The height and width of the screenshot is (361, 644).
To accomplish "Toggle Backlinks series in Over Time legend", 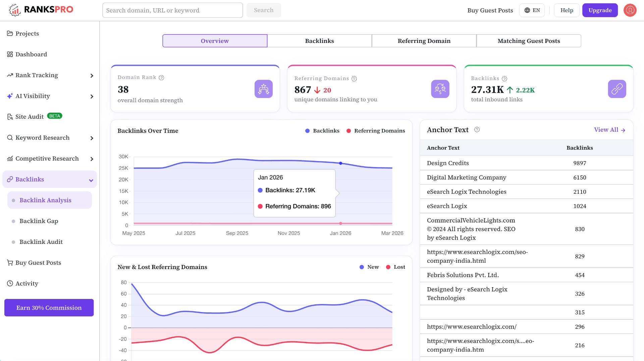I will point(322,131).
